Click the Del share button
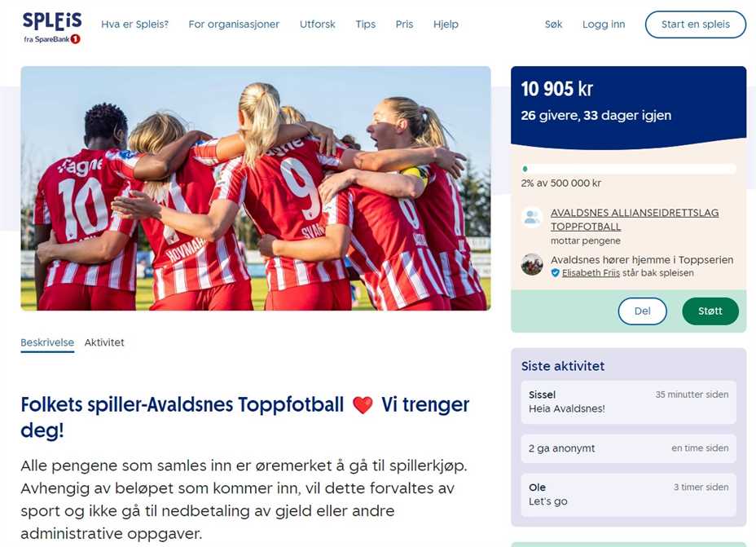 642,311
